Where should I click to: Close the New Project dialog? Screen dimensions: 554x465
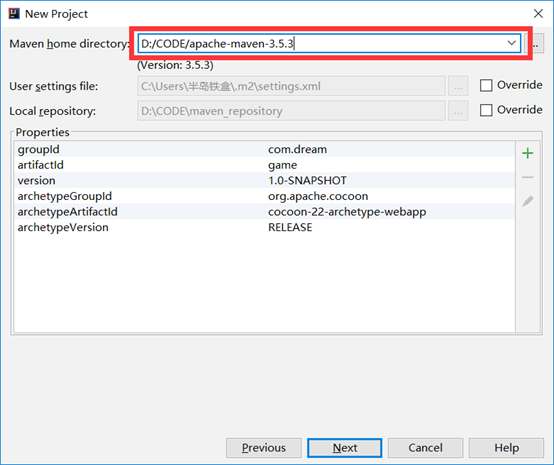(538, 14)
